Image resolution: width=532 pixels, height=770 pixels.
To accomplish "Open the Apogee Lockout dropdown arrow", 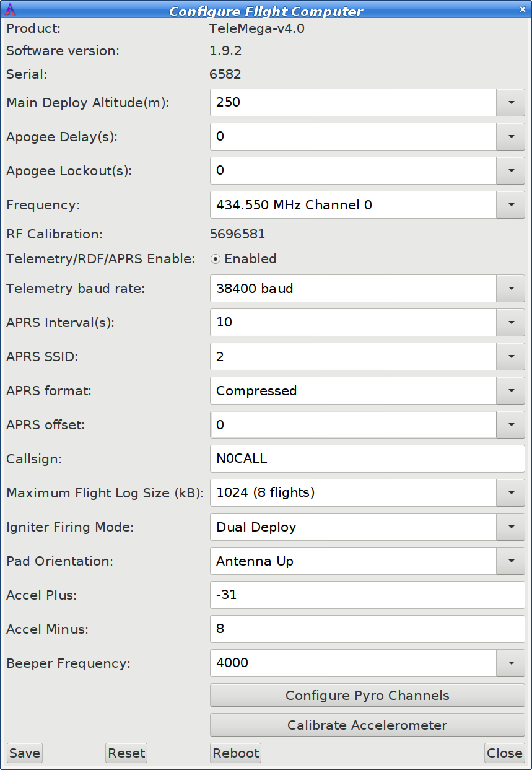I will point(510,170).
